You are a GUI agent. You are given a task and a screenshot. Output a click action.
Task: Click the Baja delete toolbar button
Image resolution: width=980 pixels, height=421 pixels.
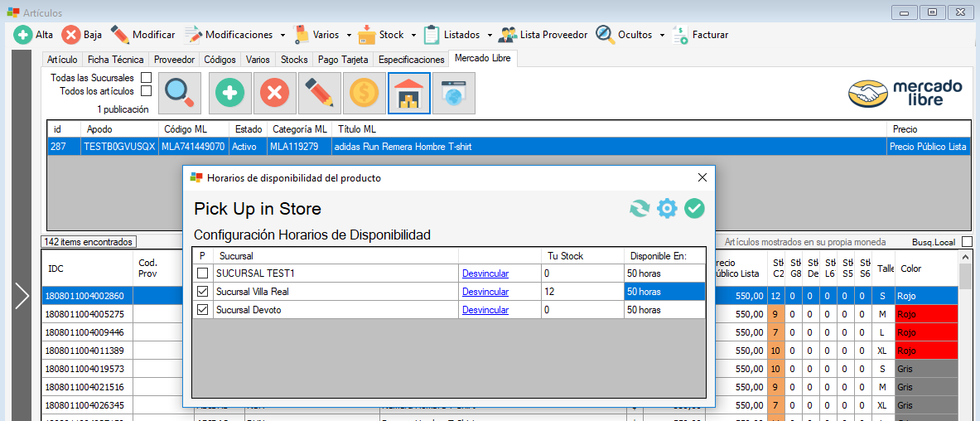(82, 35)
